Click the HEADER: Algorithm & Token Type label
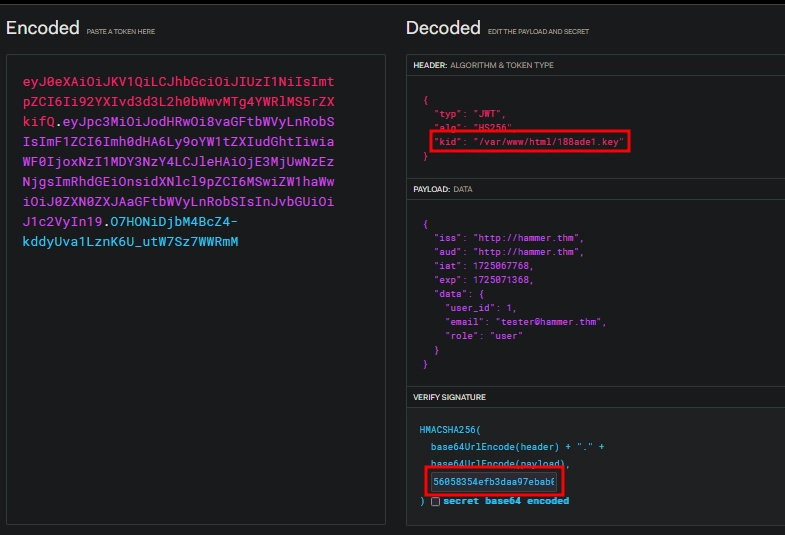 pyautogui.click(x=483, y=65)
